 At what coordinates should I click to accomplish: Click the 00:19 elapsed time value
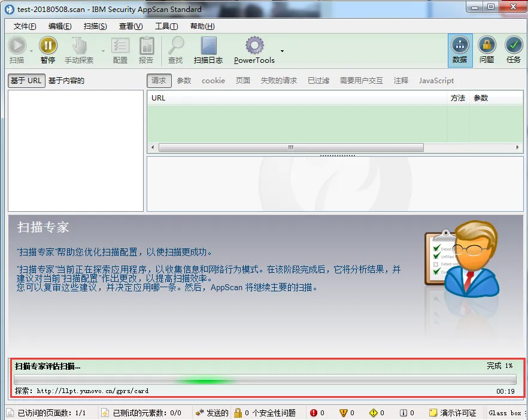click(505, 391)
